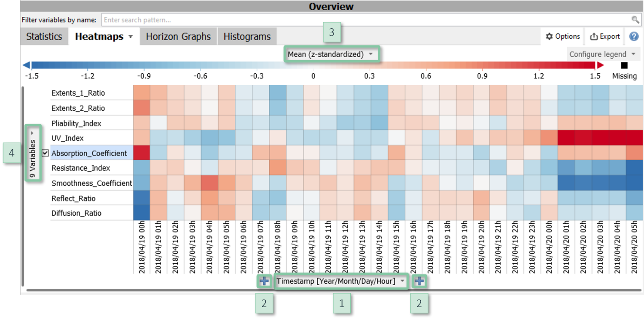
Task: Click plus icon right of Timestamp dropdown
Action: (x=419, y=281)
